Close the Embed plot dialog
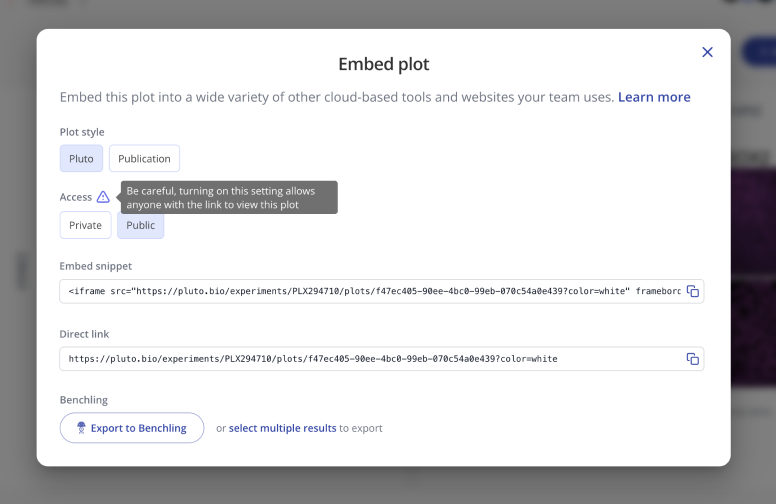 707,52
